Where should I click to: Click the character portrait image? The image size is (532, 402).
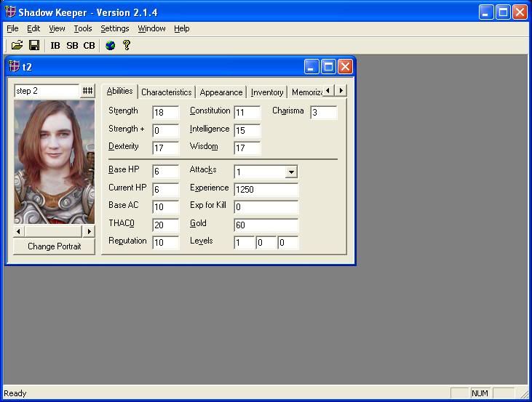(x=54, y=161)
